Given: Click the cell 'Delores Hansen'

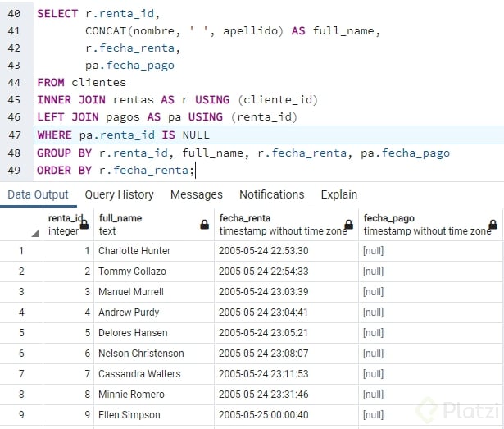Looking at the screenshot, I should (154, 333).
